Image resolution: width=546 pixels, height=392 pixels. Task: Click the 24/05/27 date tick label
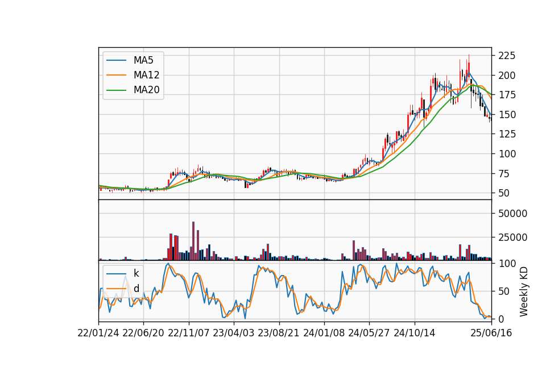pos(369,333)
